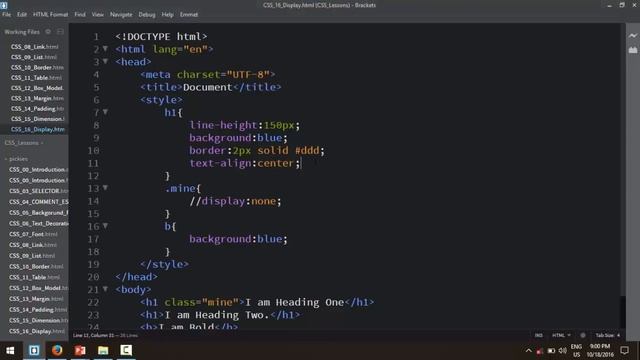
Task: Click the Working Files gear settings icon
Action: pos(48,31)
